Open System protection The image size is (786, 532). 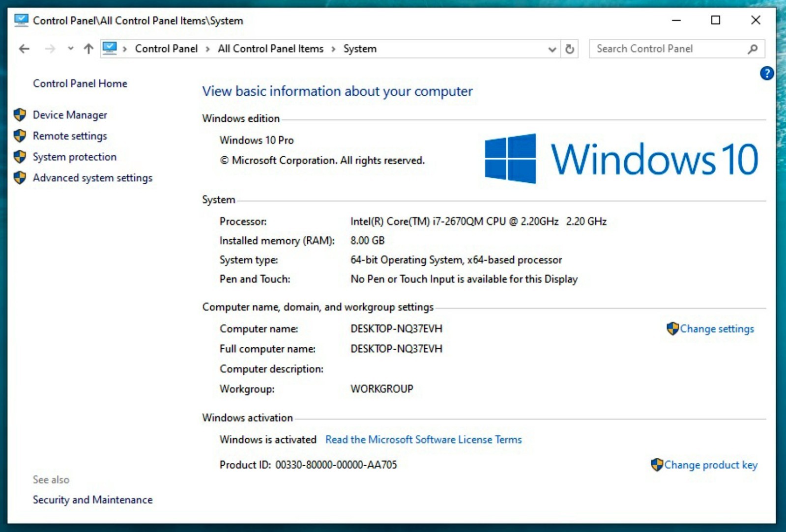(75, 157)
